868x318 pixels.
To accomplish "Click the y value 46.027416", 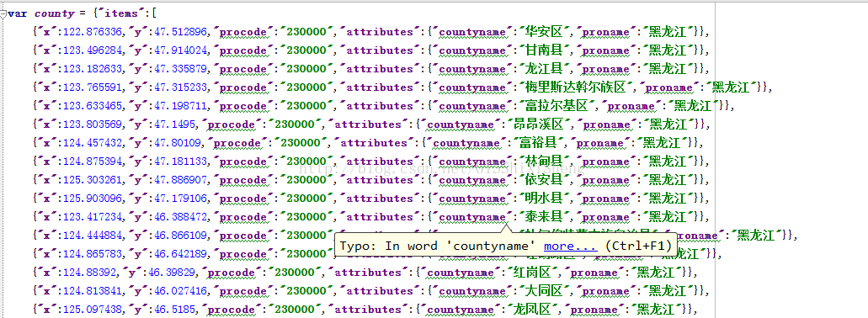I will click(180, 290).
